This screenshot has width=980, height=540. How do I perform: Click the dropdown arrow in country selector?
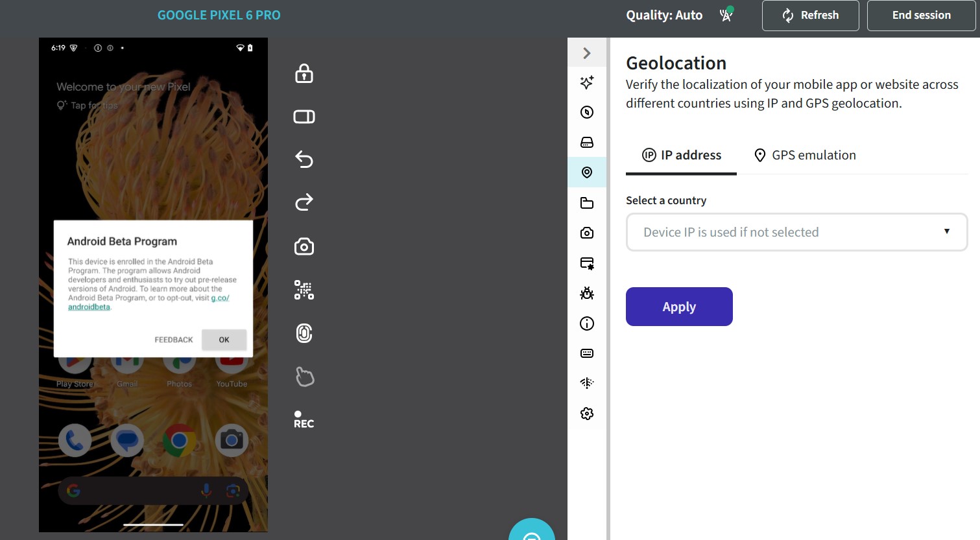click(947, 231)
